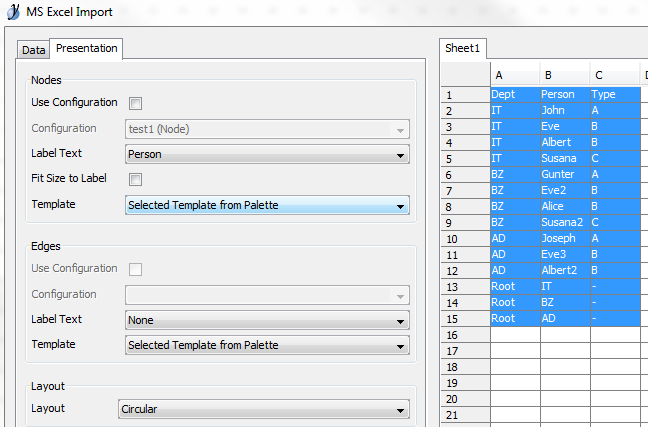Viewport: 648px width, 427px height.
Task: Select the cell containing Gunter
Action: tap(565, 174)
